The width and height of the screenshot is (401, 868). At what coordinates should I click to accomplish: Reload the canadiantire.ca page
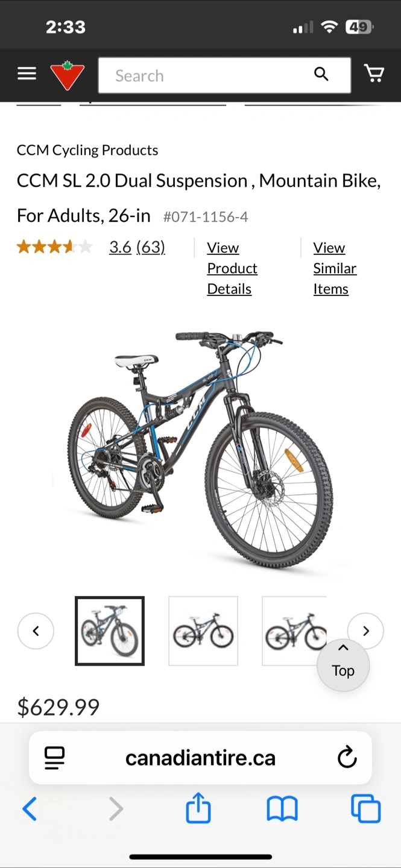pyautogui.click(x=347, y=758)
